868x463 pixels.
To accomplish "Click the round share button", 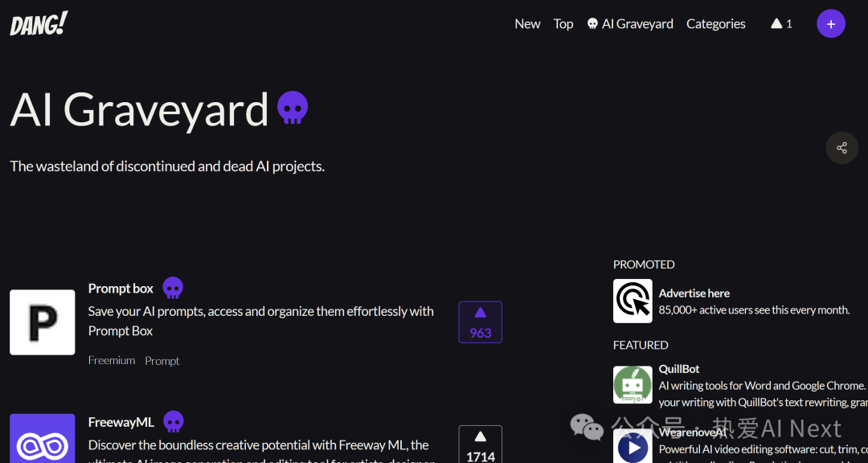I will (x=841, y=148).
